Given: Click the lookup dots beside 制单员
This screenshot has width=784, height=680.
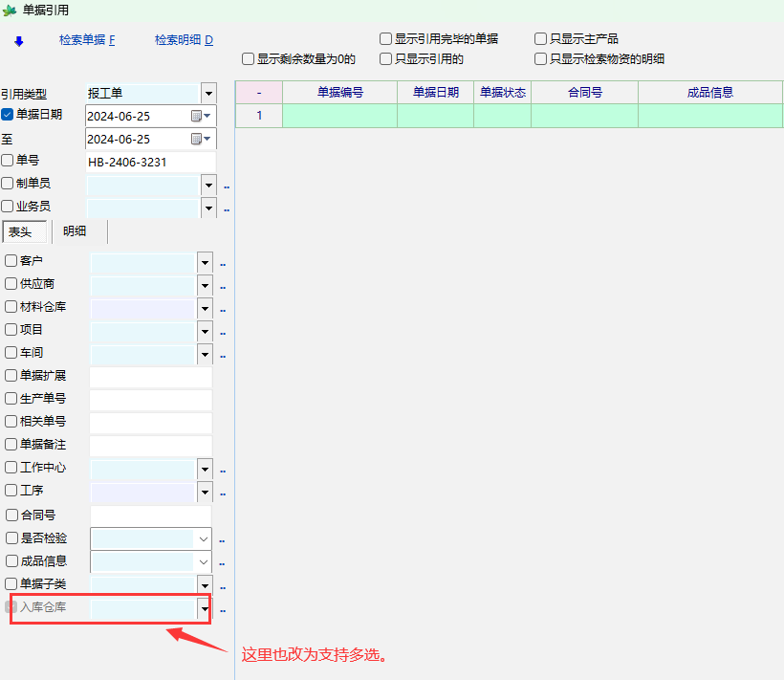Looking at the screenshot, I should point(227,186).
